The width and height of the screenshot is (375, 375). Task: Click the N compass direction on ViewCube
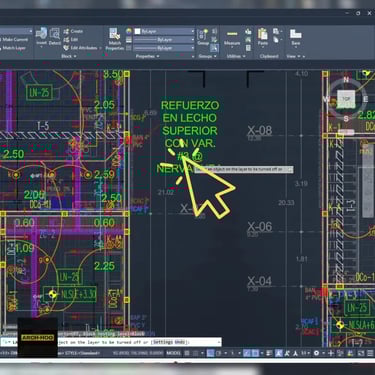click(346, 79)
